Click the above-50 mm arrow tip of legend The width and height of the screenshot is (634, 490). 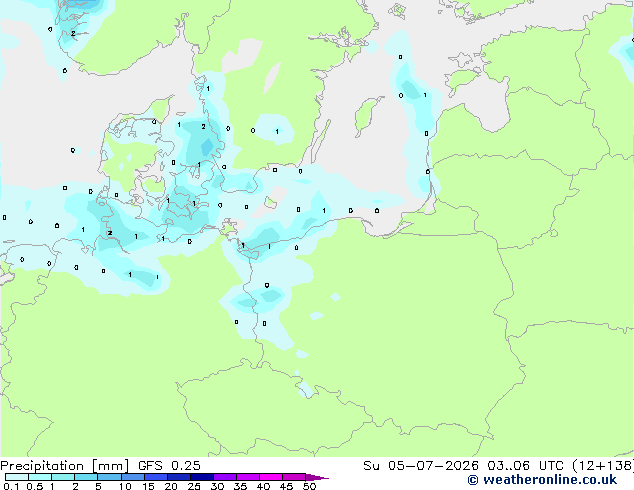click(317, 477)
